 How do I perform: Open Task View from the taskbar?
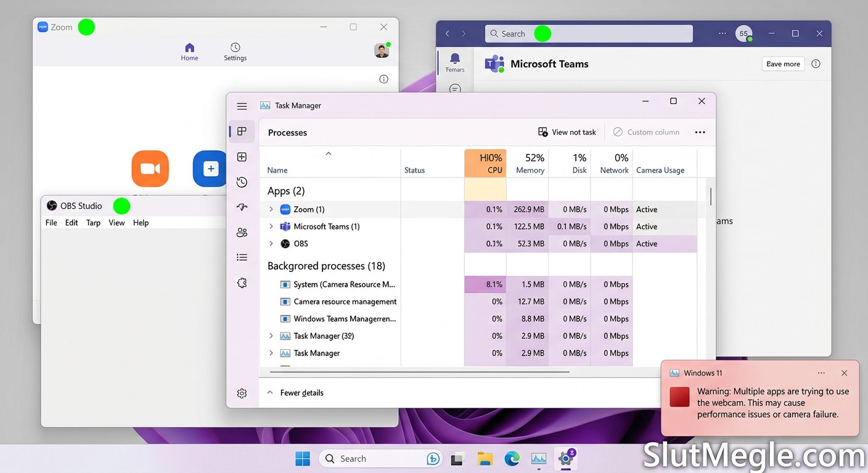click(x=457, y=458)
